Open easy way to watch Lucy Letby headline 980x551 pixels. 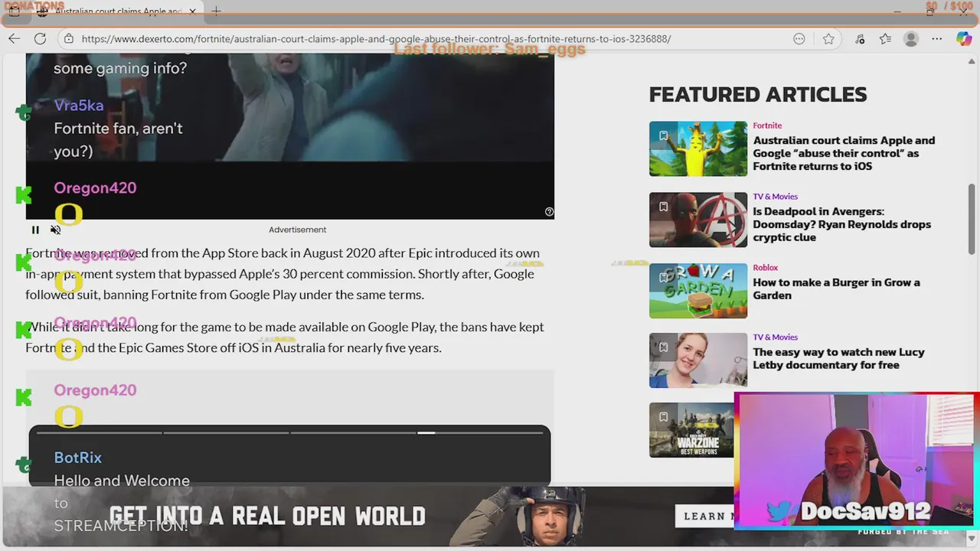(x=838, y=358)
